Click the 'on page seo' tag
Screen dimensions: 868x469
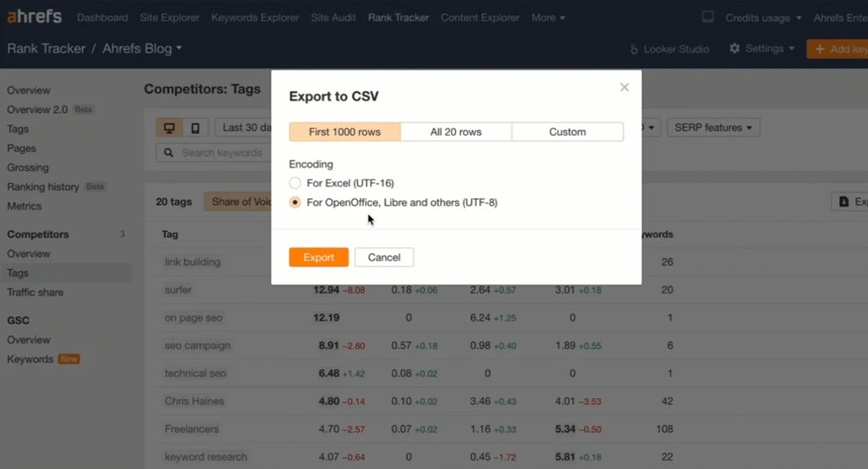tap(193, 318)
